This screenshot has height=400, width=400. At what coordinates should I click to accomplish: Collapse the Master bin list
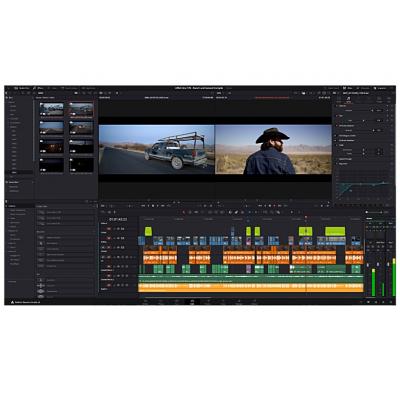point(7,98)
